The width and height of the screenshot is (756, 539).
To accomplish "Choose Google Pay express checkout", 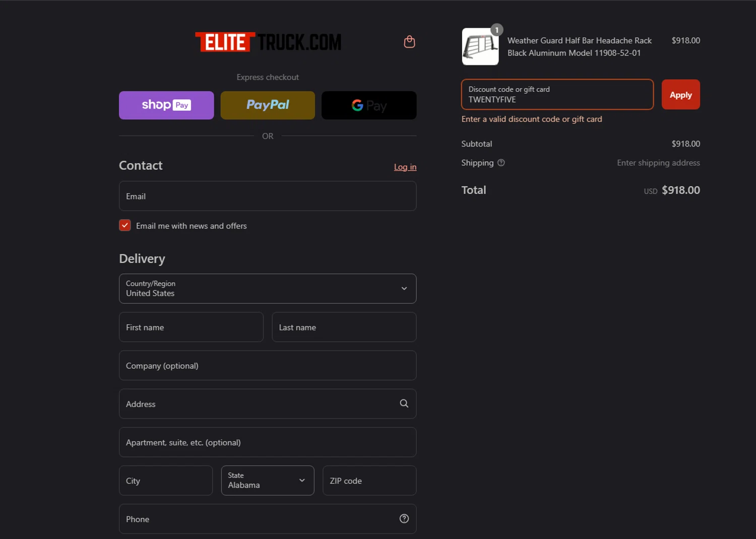I will tap(369, 105).
